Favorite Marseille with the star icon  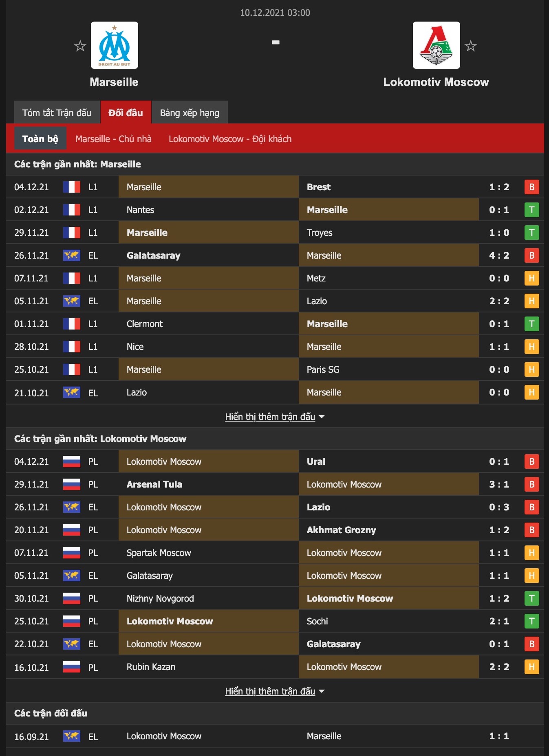(x=80, y=46)
